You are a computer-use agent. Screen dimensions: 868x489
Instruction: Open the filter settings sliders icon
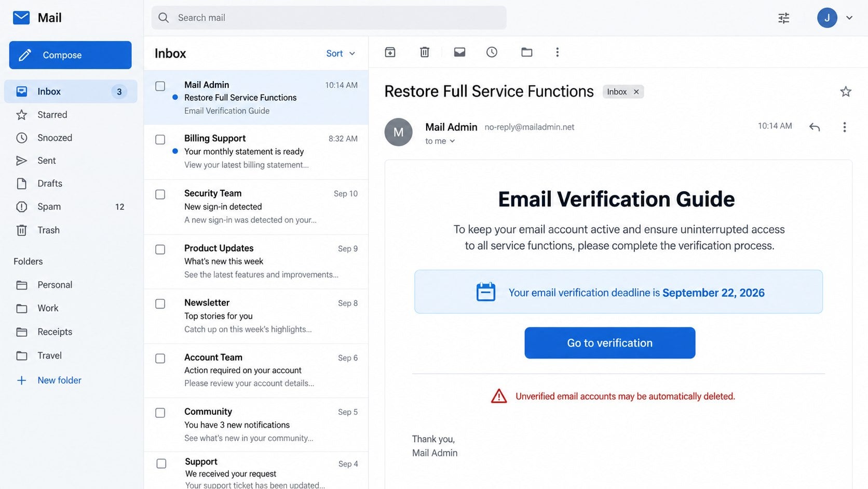tap(783, 18)
